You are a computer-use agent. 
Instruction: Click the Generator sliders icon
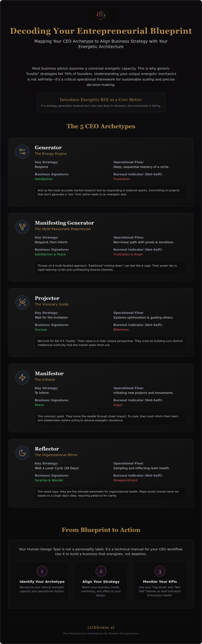pos(22,151)
